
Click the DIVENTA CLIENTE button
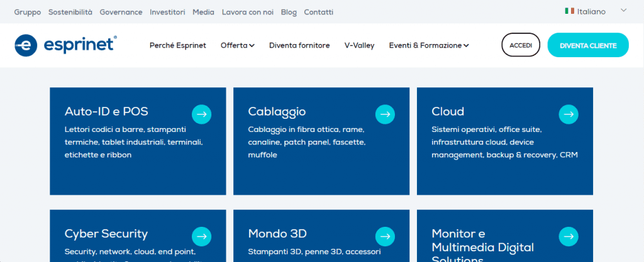[588, 45]
